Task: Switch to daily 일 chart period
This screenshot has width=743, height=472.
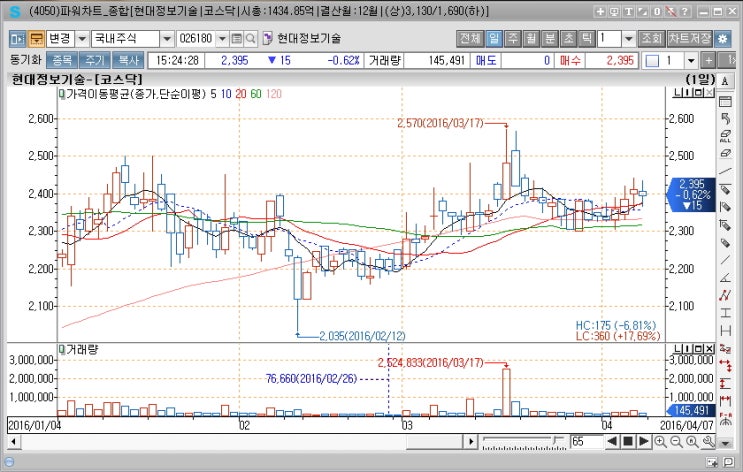Action: tap(494, 38)
